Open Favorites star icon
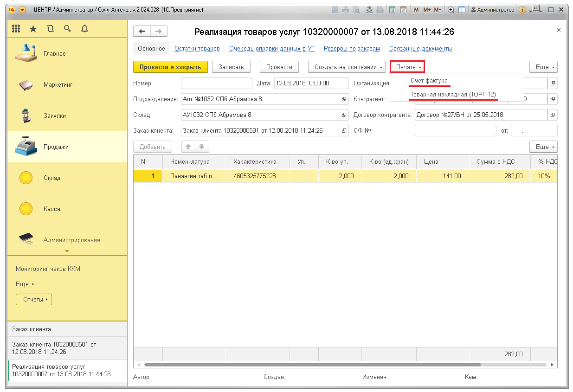573x392 pixels. tap(33, 29)
